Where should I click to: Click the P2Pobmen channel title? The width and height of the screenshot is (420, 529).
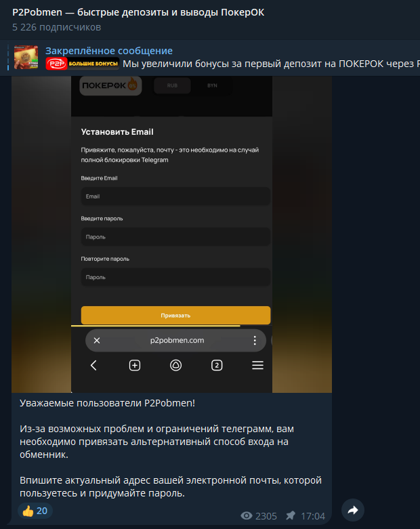click(x=138, y=12)
